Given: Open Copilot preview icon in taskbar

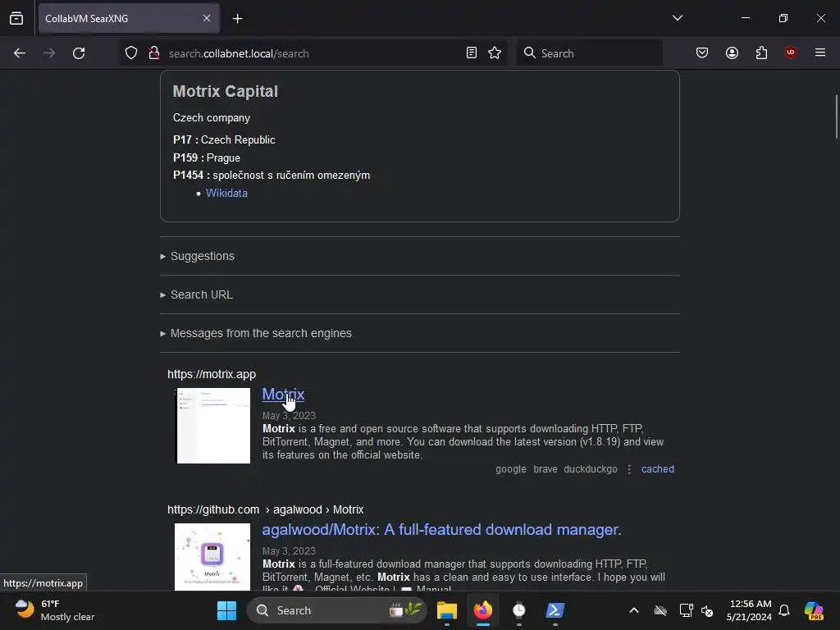Looking at the screenshot, I should pyautogui.click(x=814, y=610).
